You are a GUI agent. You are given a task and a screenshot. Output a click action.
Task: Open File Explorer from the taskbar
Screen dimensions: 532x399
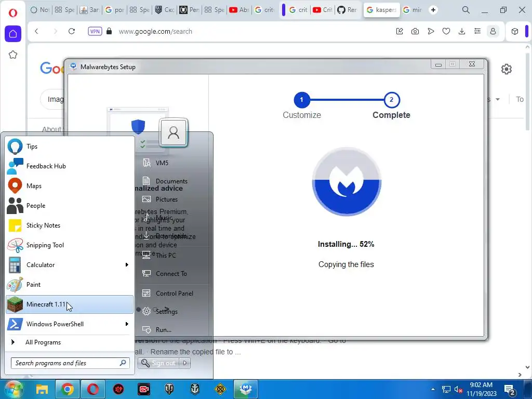click(x=42, y=389)
